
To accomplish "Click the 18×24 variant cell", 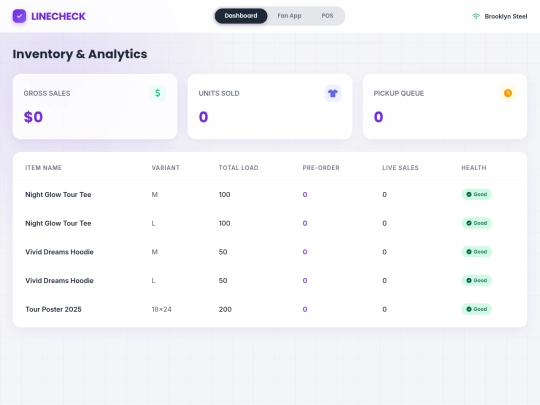I will [162, 309].
